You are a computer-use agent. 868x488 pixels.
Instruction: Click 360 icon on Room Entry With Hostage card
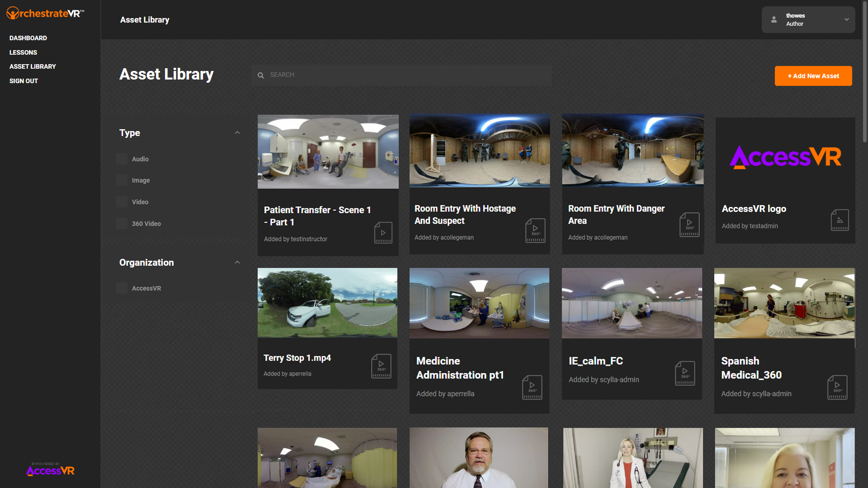click(535, 230)
